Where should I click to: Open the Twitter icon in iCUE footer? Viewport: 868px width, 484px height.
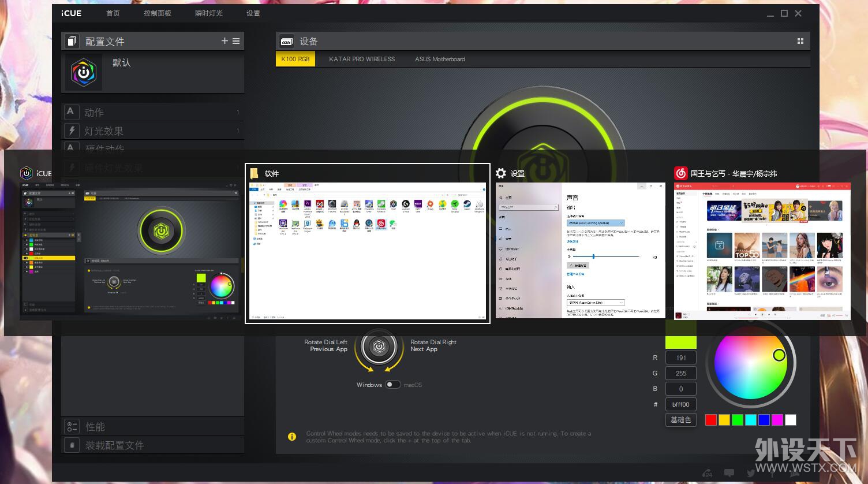point(751,473)
